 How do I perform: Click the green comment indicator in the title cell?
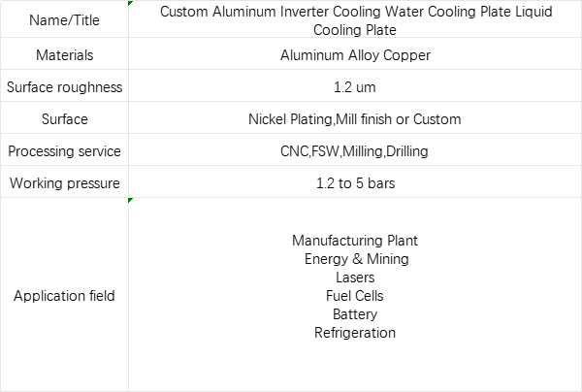[x=130, y=3]
